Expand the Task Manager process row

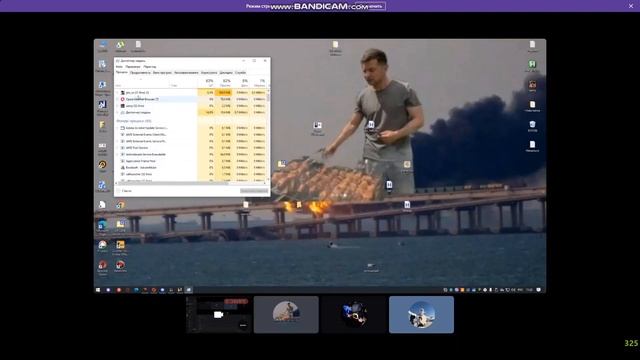point(118,112)
